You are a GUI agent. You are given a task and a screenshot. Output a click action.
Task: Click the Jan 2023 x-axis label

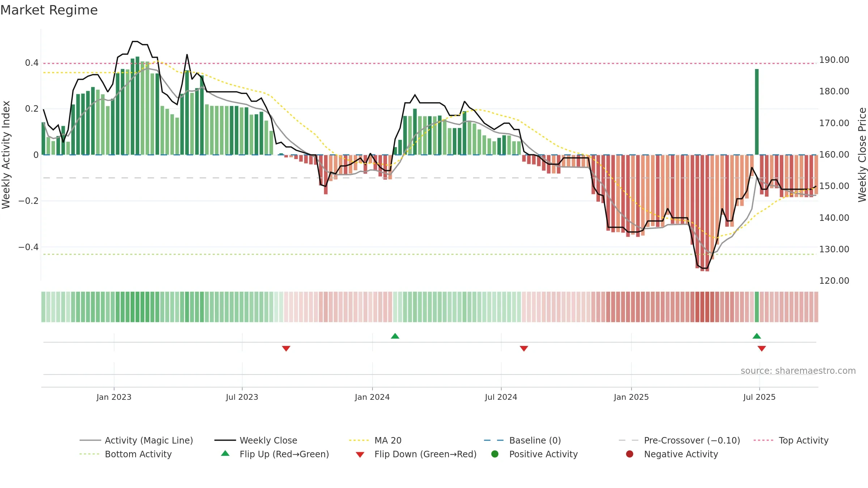[114, 397]
